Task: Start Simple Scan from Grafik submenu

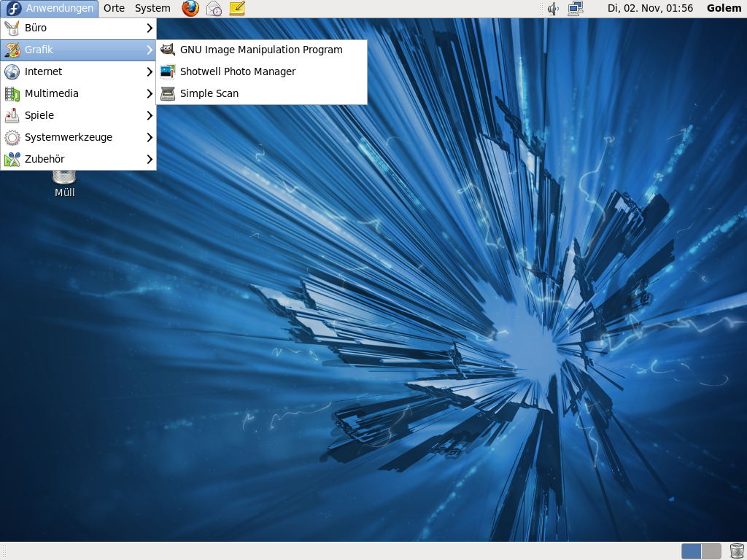Action: coord(209,93)
